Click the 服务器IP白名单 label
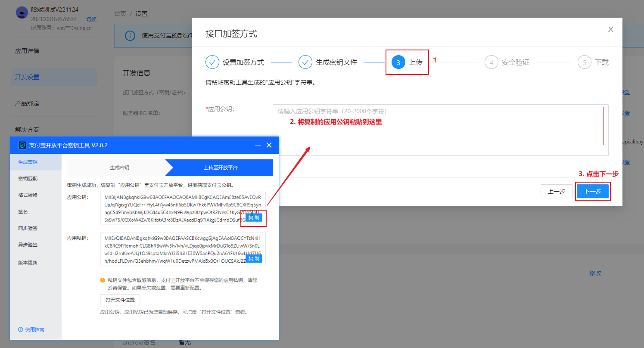The width and height of the screenshot is (644, 348). click(141, 113)
